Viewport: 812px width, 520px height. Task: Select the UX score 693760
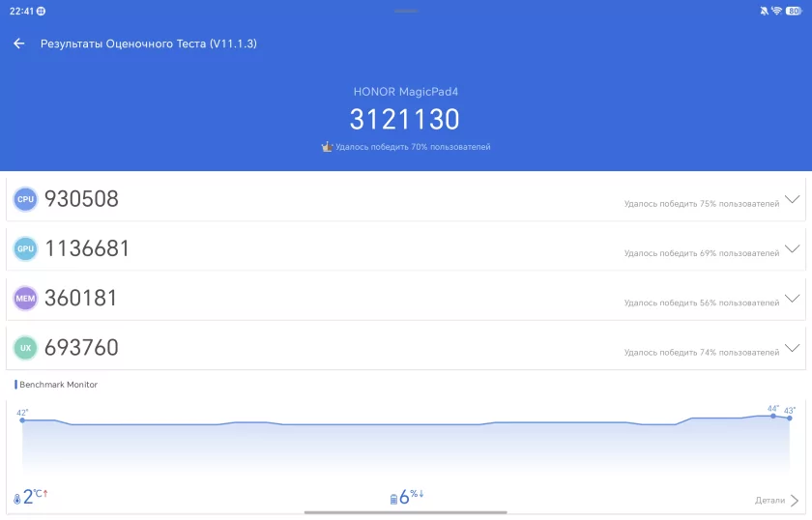coord(81,348)
